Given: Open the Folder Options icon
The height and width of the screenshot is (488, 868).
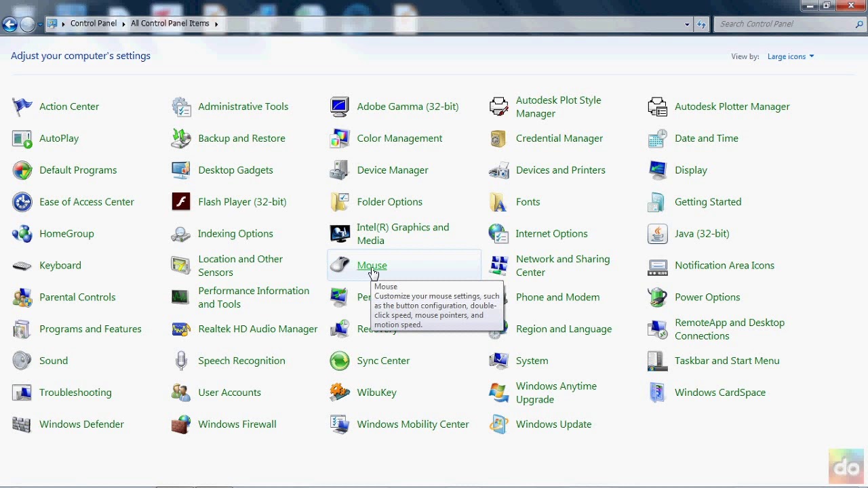Looking at the screenshot, I should 340,202.
